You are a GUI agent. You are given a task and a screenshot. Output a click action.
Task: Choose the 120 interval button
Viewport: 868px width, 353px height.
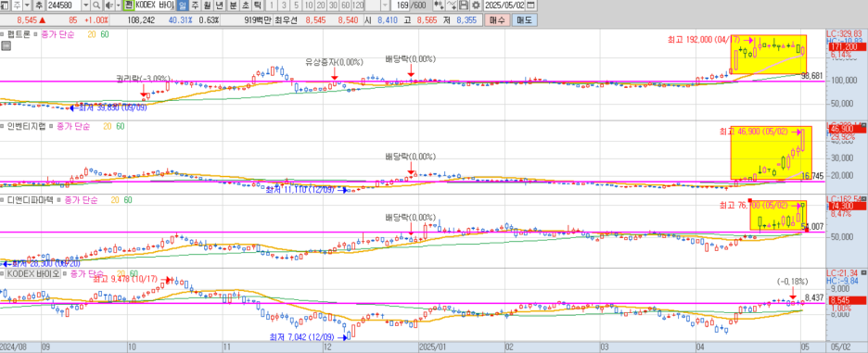tap(358, 6)
